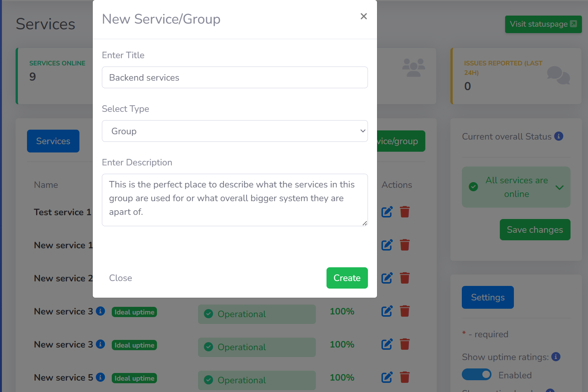The image size is (588, 392).
Task: Delete Test service 1 with trash icon
Action: pyautogui.click(x=404, y=211)
